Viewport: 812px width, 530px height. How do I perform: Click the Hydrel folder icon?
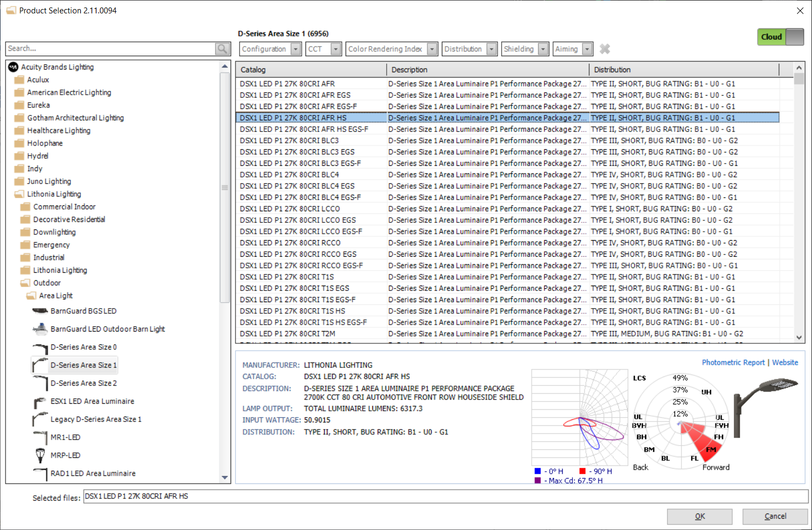point(19,156)
